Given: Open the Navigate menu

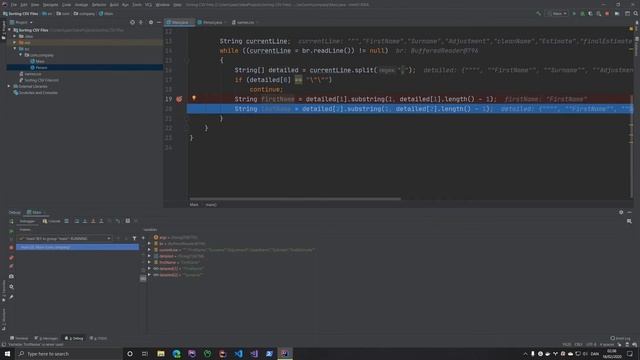Looking at the screenshot, I should tap(51, 4).
